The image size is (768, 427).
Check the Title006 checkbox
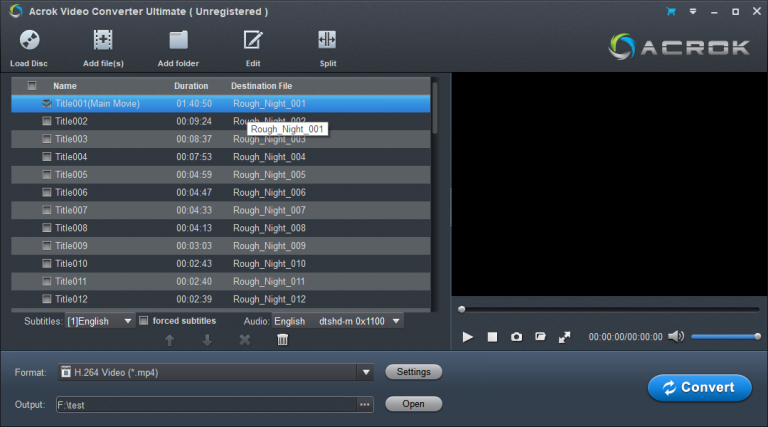pyautogui.click(x=47, y=192)
